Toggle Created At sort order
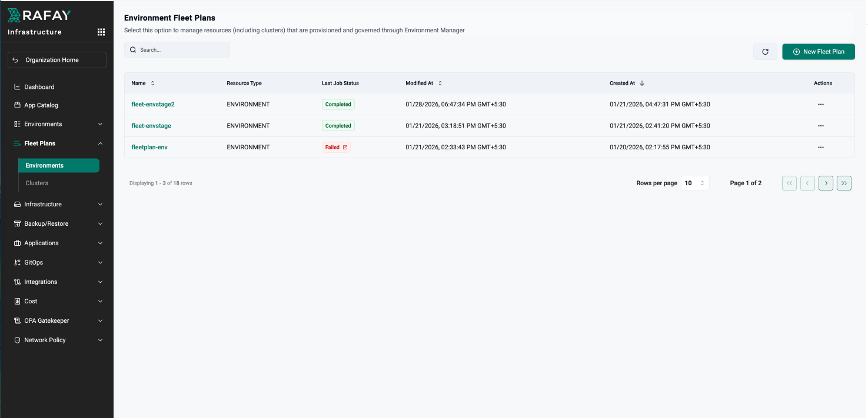The width and height of the screenshot is (868, 418). 641,83
